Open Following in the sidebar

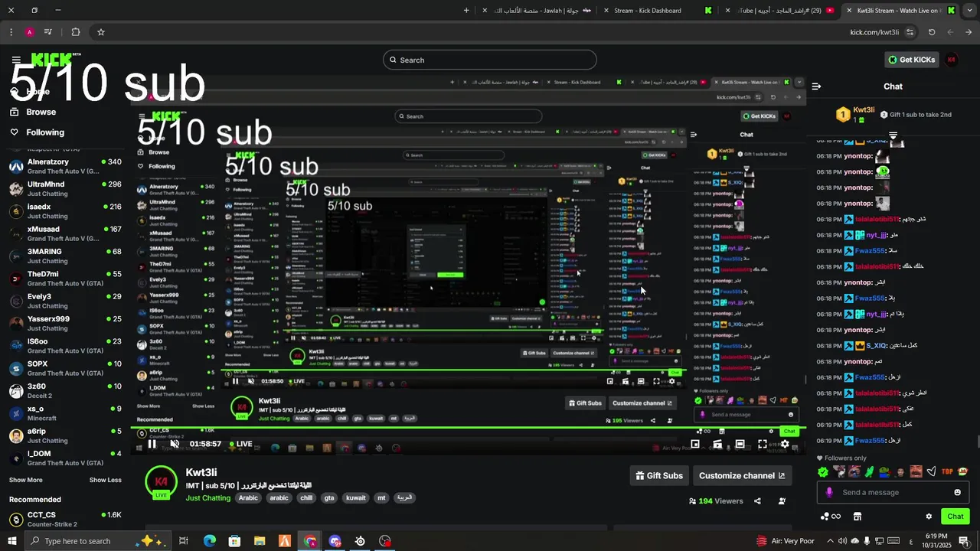pos(45,132)
